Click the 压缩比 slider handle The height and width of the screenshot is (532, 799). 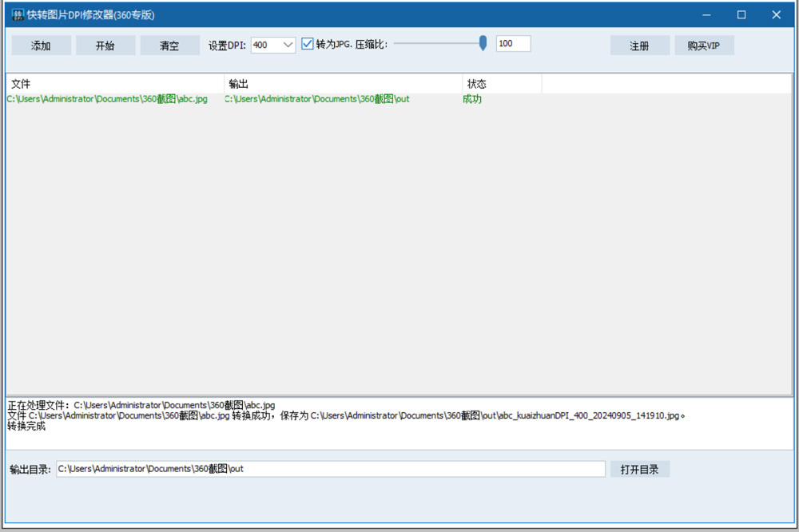[x=483, y=43]
